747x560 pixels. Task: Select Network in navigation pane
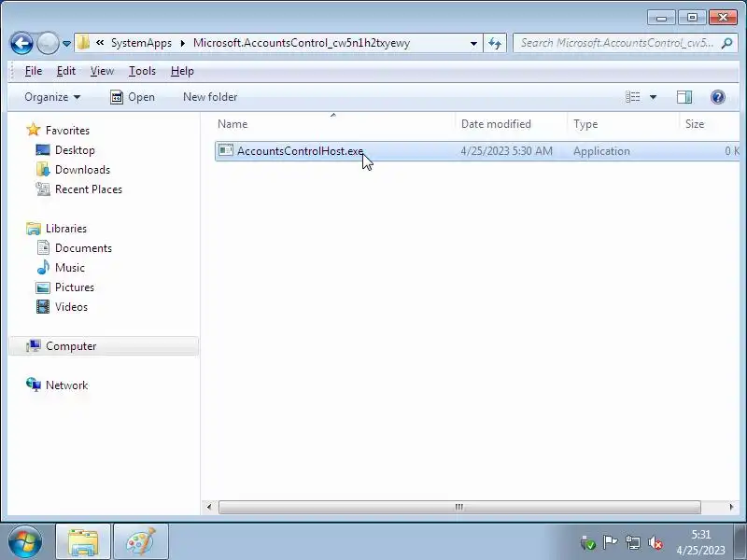[x=57, y=385]
